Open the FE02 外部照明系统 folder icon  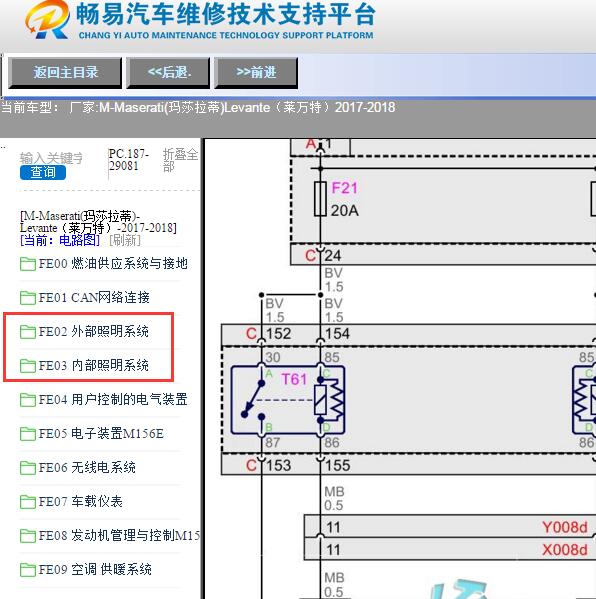tap(28, 332)
